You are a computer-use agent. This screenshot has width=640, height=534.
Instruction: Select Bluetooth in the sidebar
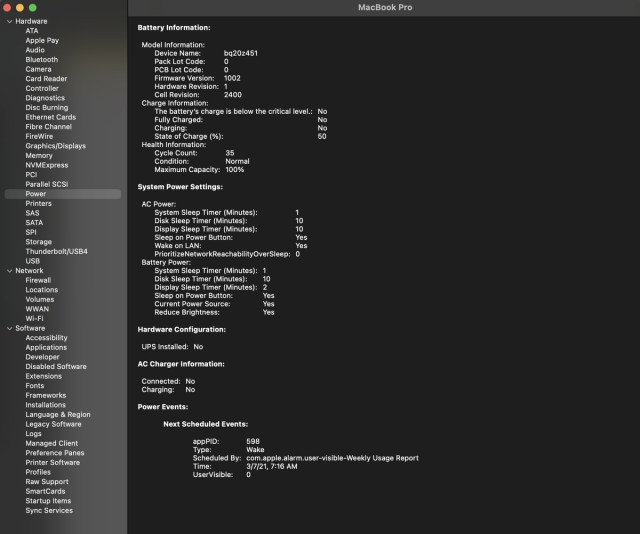pos(42,60)
